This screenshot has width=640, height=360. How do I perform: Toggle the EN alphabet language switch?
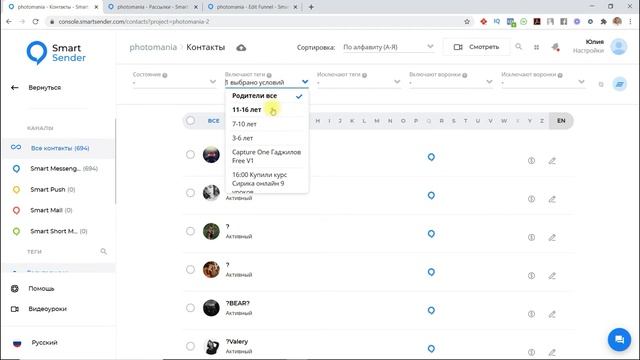click(561, 121)
